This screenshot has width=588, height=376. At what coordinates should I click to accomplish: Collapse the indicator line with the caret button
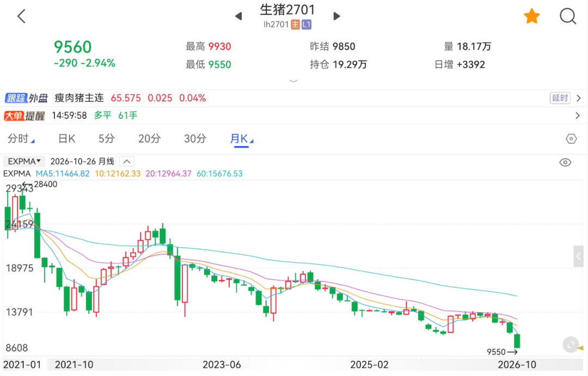click(127, 162)
